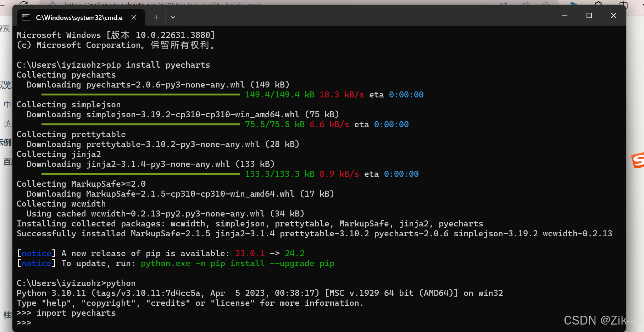Image resolution: width=644 pixels, height=332 pixels.
Task: Minimize the terminal window
Action: click(565, 16)
